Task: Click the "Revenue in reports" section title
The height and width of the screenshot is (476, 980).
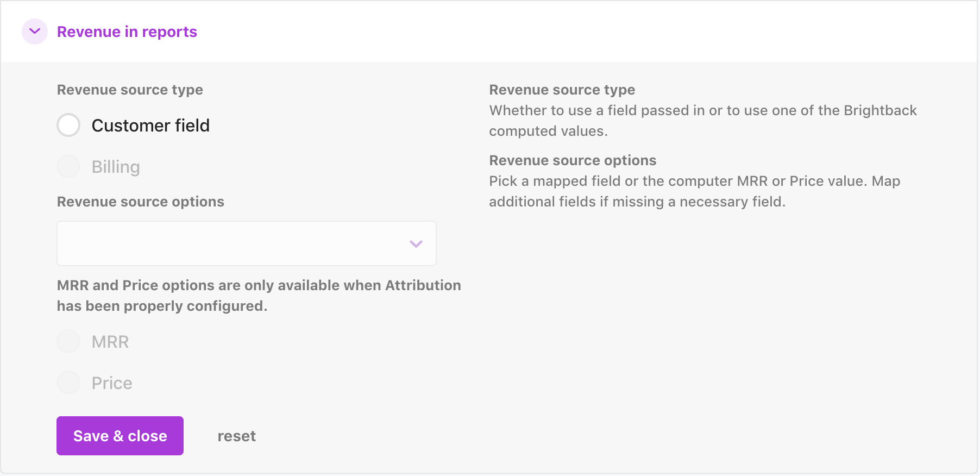Action: tap(127, 32)
